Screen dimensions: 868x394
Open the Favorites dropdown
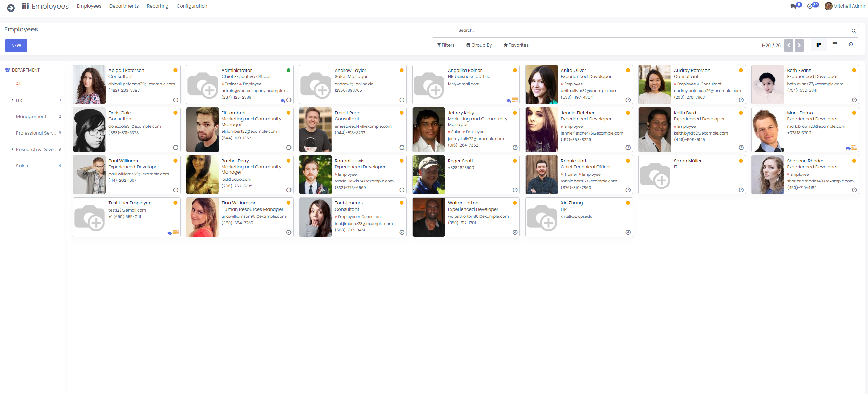[516, 45]
